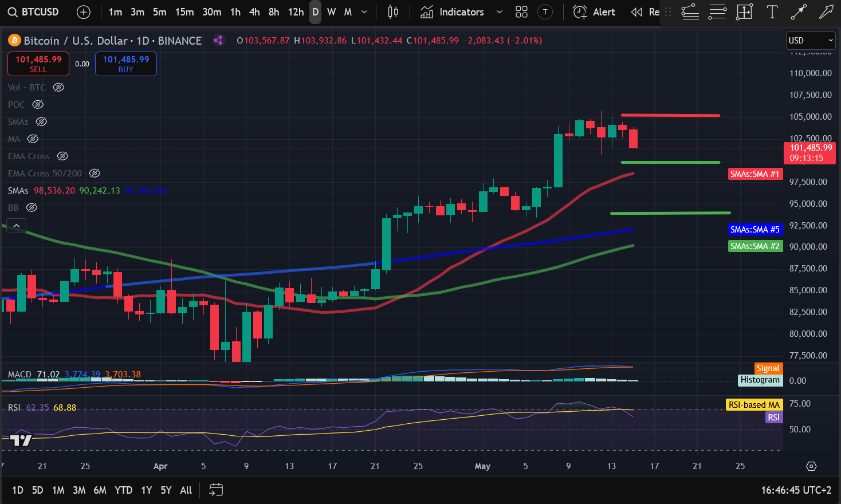Open the UTC+2 timezone menu

[x=796, y=490]
